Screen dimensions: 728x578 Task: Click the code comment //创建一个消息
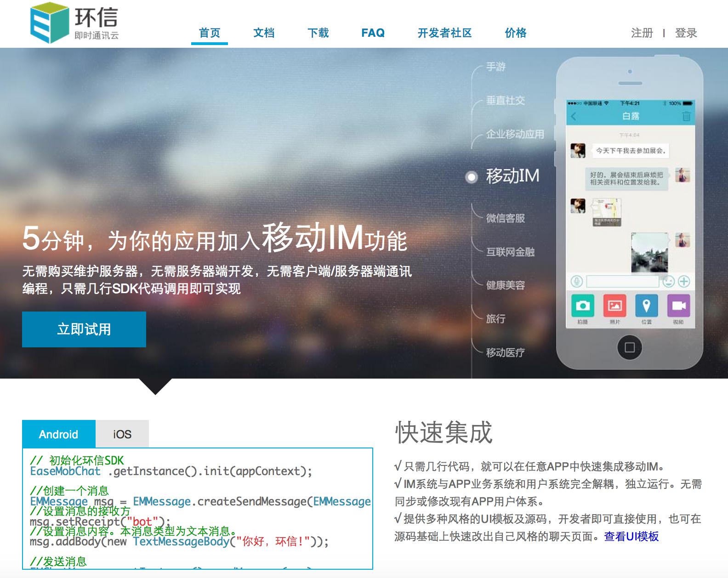tap(69, 491)
